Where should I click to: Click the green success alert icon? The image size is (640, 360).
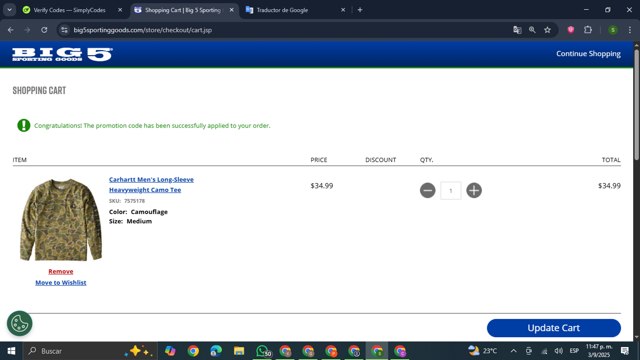point(24,125)
